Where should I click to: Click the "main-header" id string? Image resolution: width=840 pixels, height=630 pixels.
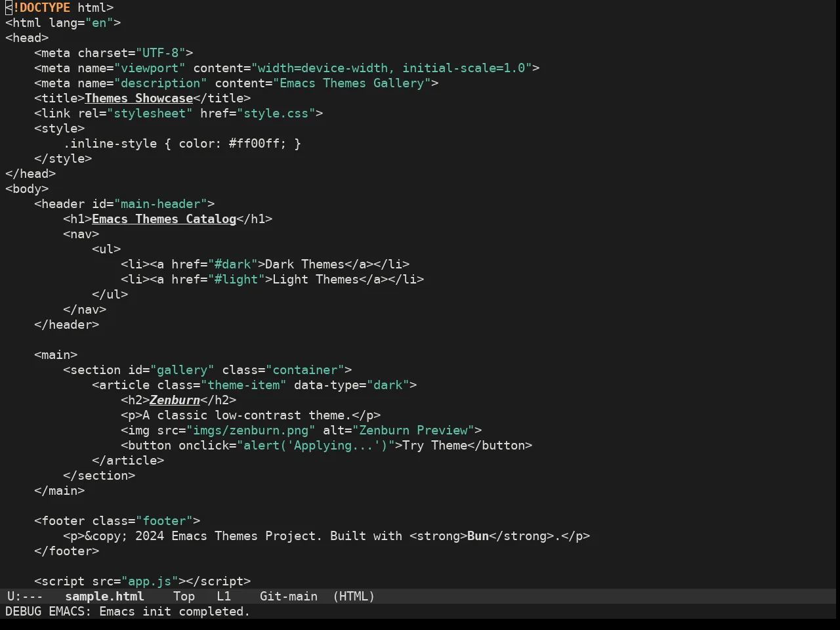[161, 204]
